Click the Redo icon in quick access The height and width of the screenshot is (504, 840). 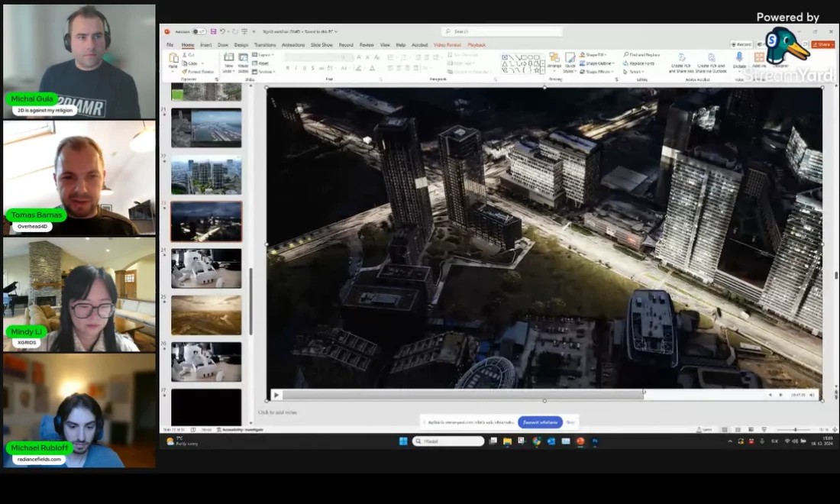click(x=234, y=31)
